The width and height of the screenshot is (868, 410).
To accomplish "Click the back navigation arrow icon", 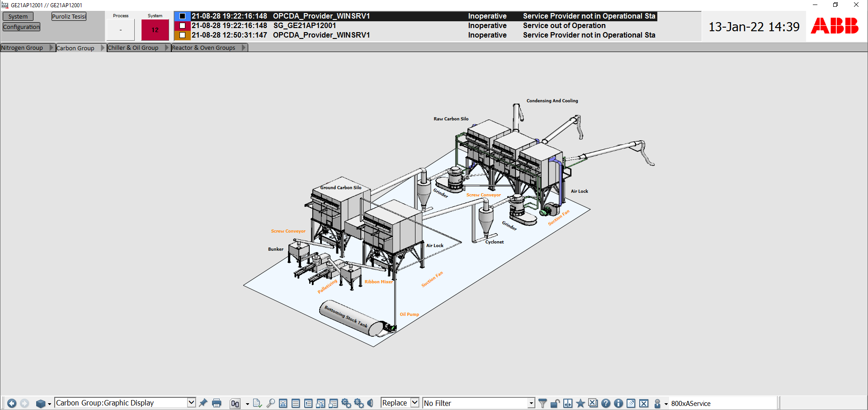I will click(x=12, y=403).
